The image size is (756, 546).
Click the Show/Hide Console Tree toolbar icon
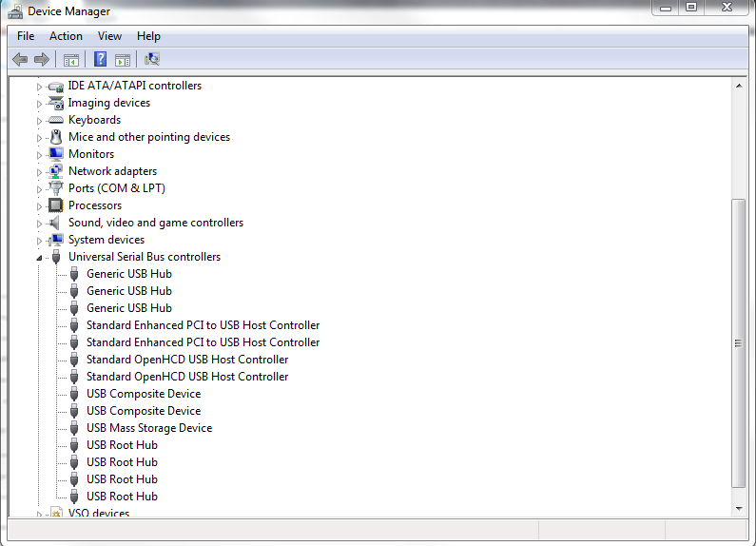click(71, 59)
